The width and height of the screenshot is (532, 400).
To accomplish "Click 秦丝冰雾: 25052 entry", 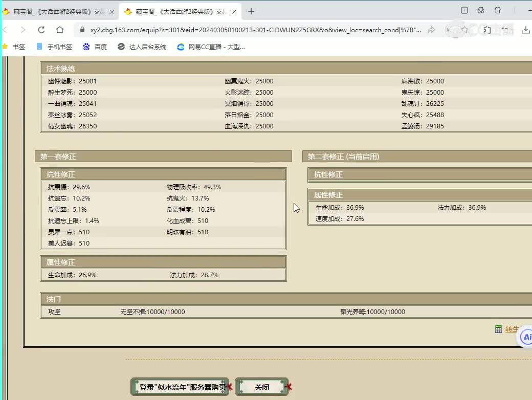I will (x=72, y=115).
